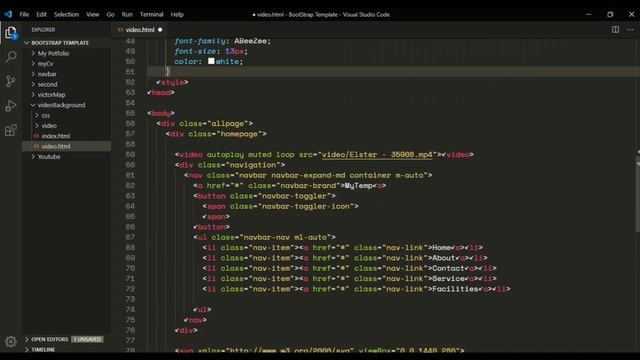Image resolution: width=640 pixels, height=360 pixels.
Task: Collapse the videoBackground folder
Action: [61, 105]
